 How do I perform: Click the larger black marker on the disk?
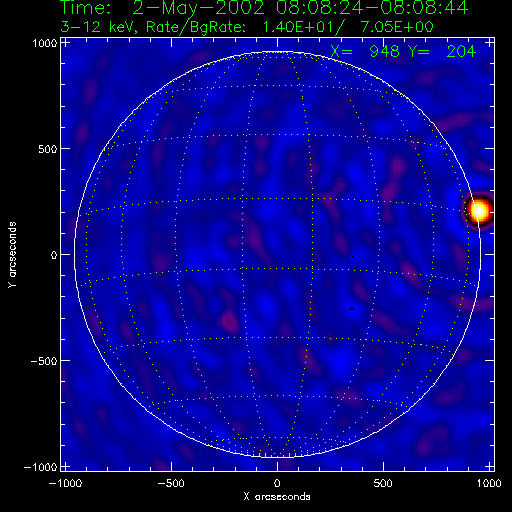(x=352, y=309)
